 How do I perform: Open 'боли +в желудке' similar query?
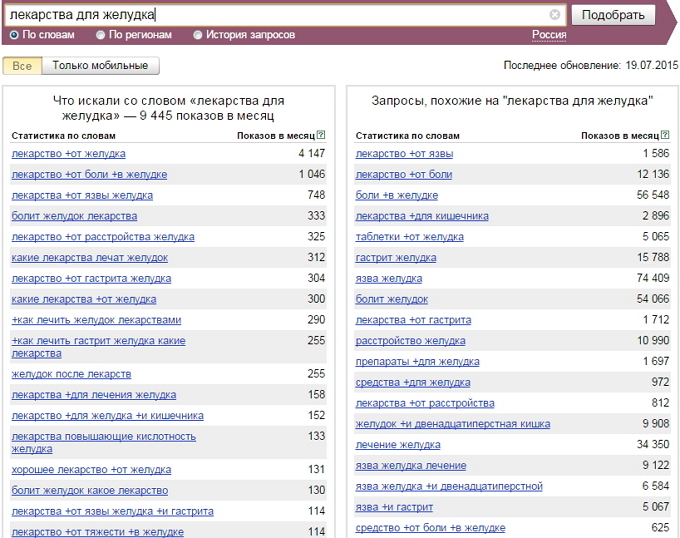click(397, 195)
